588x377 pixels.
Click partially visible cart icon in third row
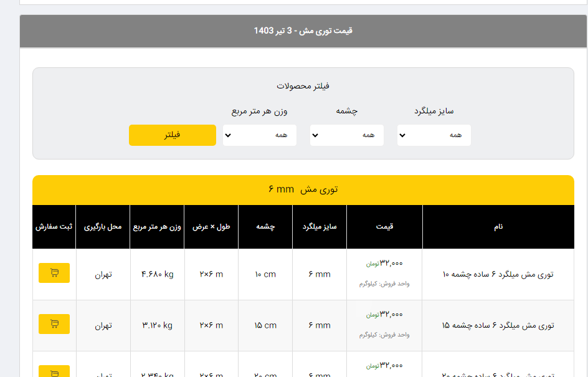(x=54, y=371)
